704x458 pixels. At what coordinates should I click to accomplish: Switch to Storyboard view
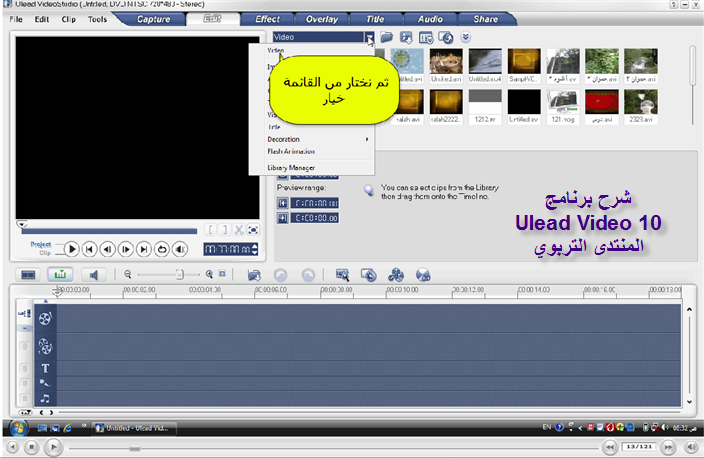[28, 274]
